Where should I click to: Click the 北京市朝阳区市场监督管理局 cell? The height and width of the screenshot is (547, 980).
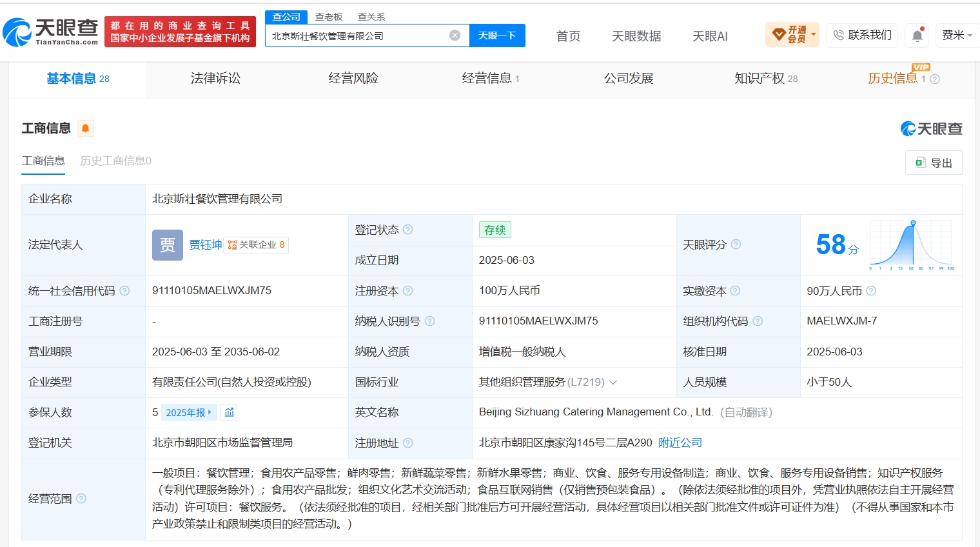point(222,443)
